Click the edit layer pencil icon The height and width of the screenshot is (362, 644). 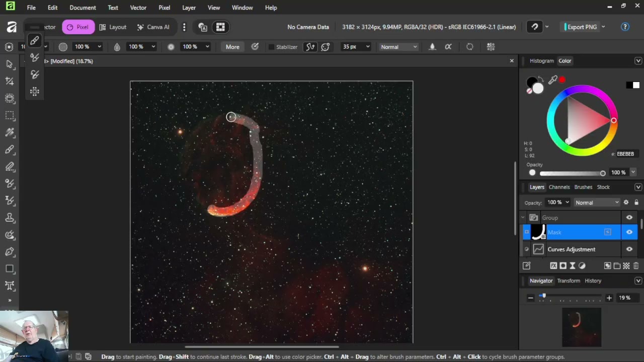[x=527, y=265]
